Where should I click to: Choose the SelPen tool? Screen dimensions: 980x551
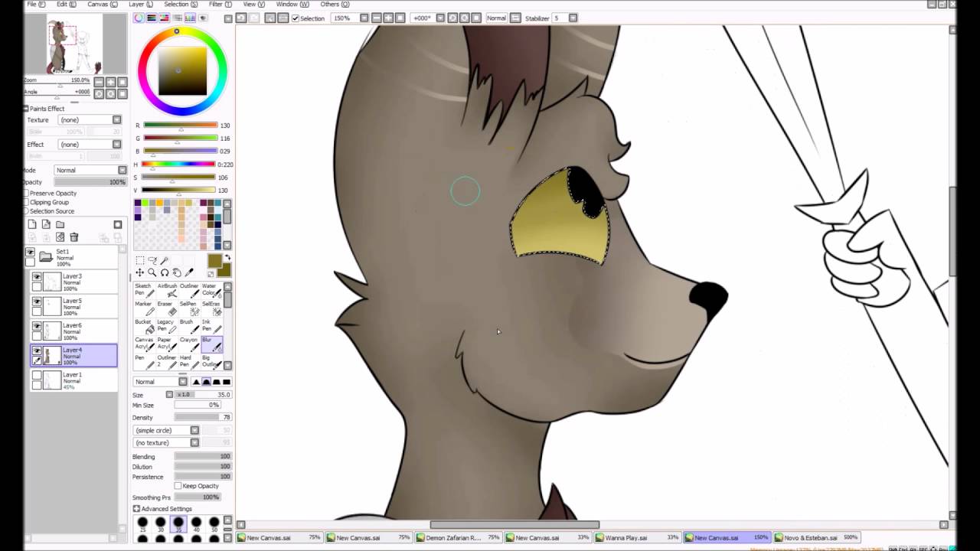pos(189,308)
